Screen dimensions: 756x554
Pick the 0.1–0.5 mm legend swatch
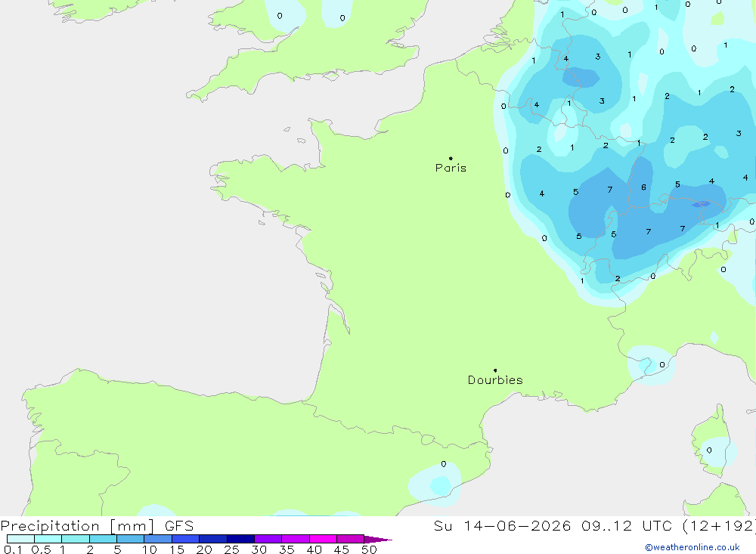click(x=20, y=539)
